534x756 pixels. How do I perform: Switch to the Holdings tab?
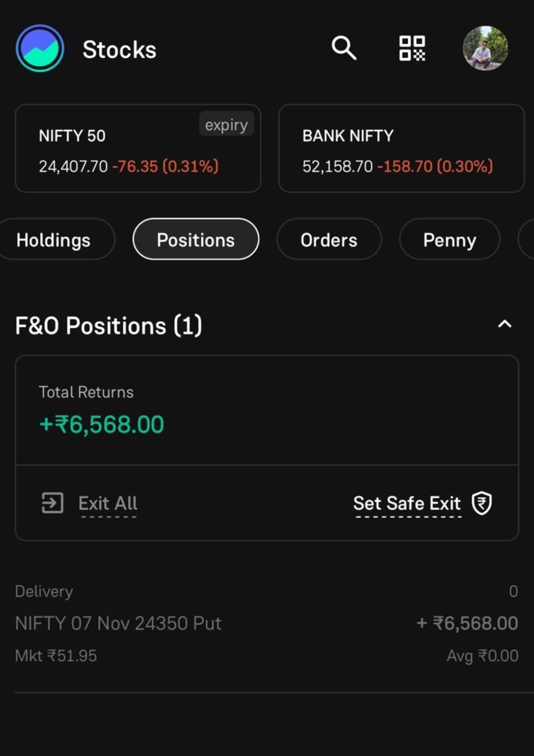(54, 239)
